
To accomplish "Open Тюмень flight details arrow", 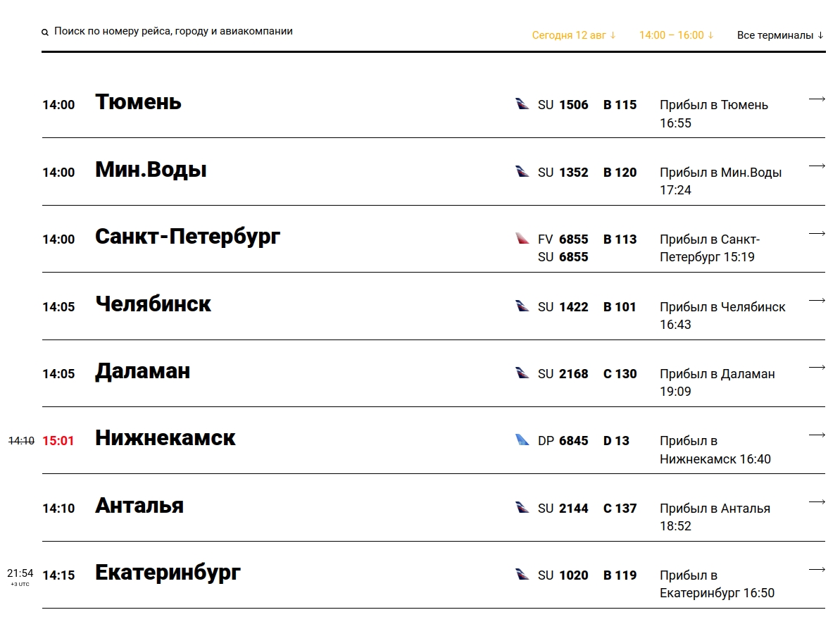I will 817,99.
